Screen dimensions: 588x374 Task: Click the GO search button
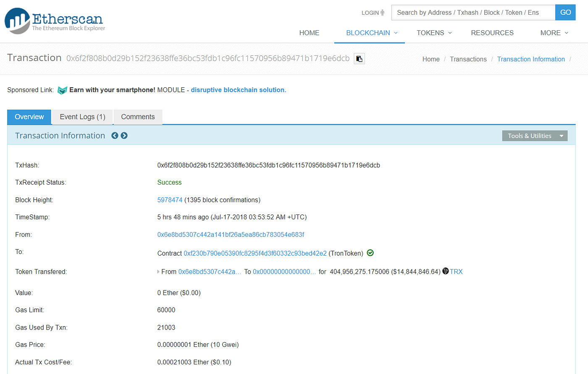tap(565, 12)
